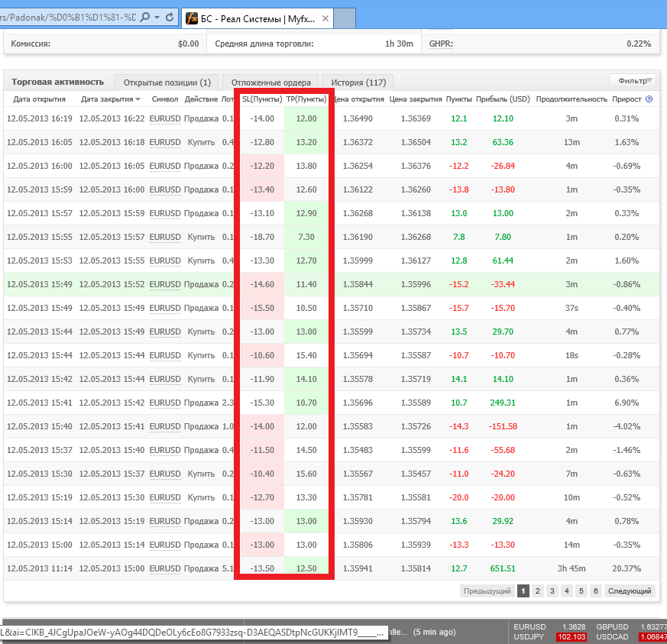Sort by Символ column header
Viewport: 667px width, 644px height.
[x=164, y=99]
